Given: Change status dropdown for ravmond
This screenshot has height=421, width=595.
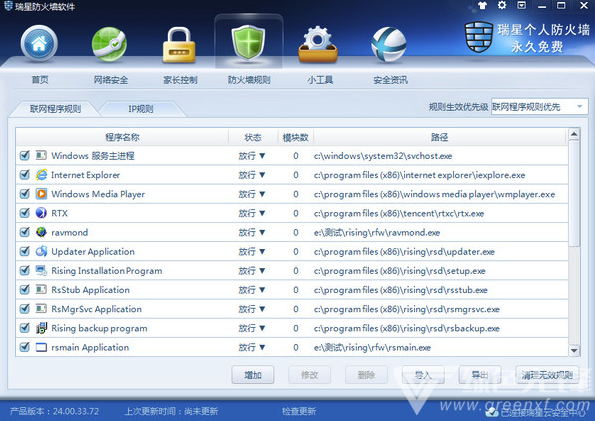Looking at the screenshot, I should [252, 232].
